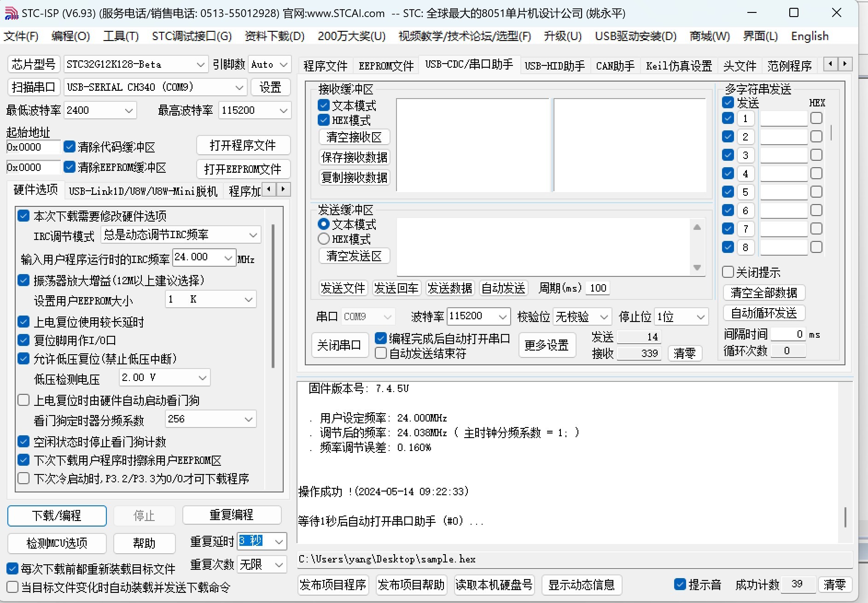Click right scroll arrow beside 硬件选项 tabs
This screenshot has width=868, height=603.
click(x=283, y=189)
